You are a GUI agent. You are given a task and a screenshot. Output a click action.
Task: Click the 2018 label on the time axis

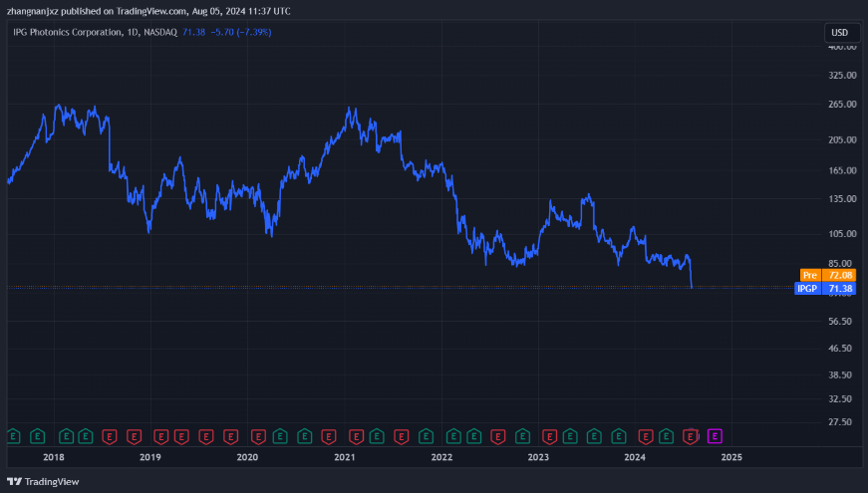54,457
